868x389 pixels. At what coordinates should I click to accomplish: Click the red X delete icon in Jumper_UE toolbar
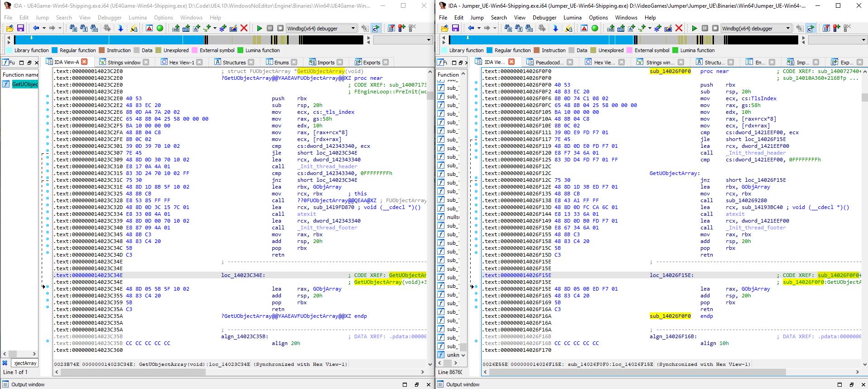(x=679, y=28)
